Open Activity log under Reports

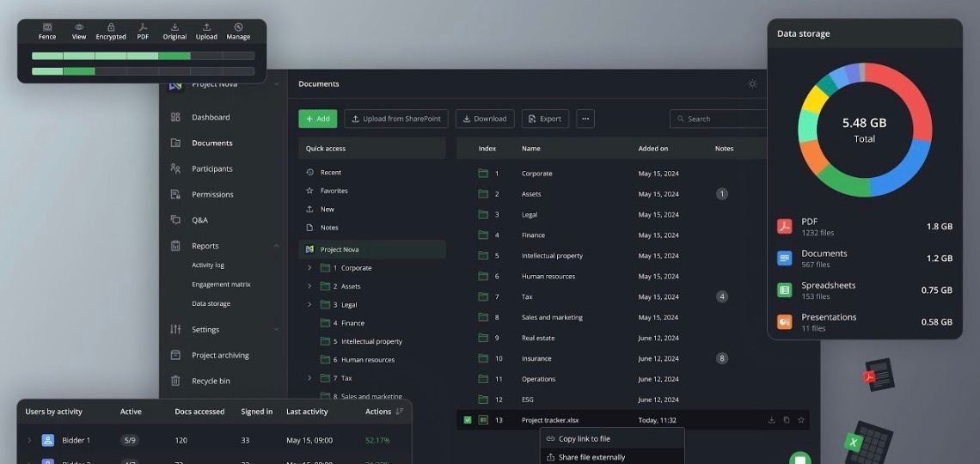208,266
